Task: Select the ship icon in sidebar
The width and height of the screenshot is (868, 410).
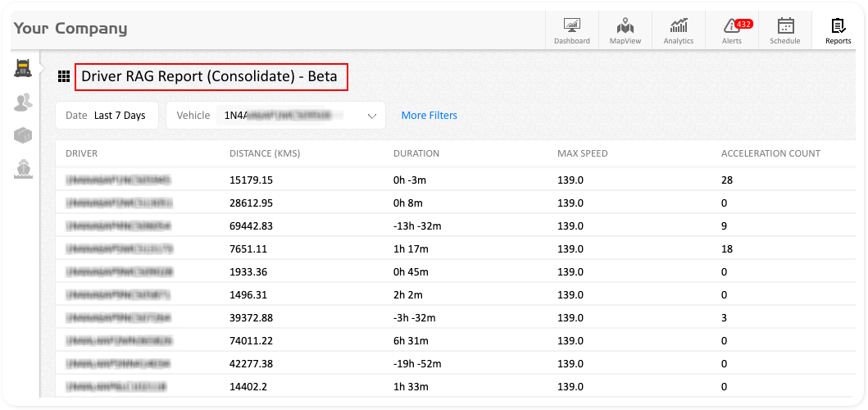Action: (x=23, y=169)
